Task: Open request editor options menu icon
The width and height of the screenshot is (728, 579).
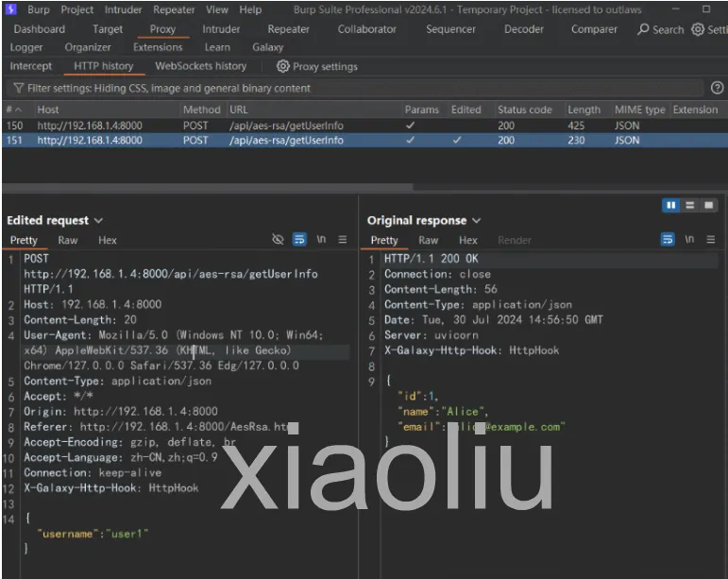Action: 343,239
